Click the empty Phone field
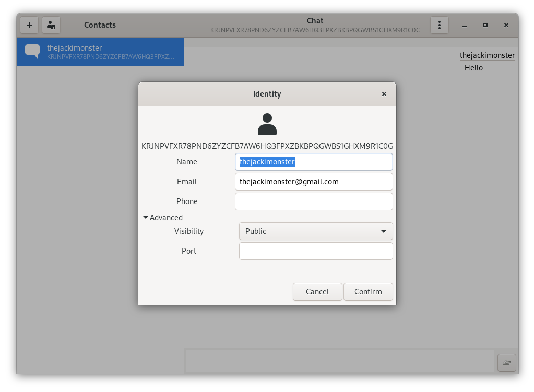The width and height of the screenshot is (534, 392). pos(314,201)
